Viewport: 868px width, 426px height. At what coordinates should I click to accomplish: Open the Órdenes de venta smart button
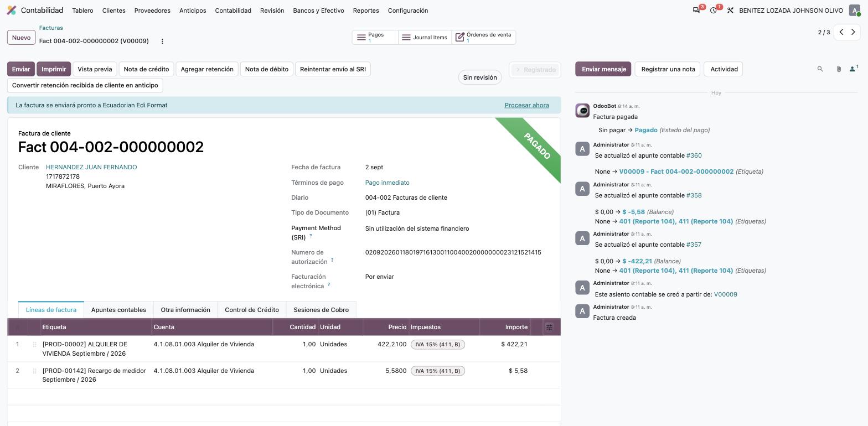[484, 38]
